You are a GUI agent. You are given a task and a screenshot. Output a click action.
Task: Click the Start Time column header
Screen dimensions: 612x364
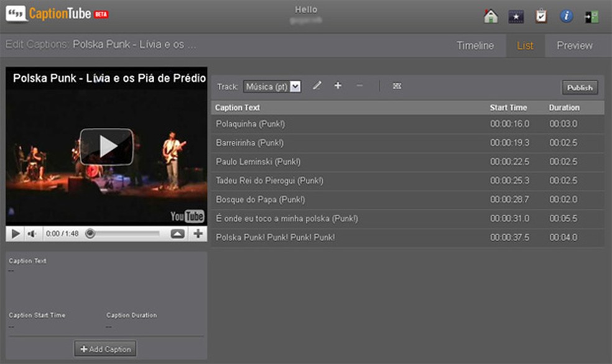click(508, 107)
